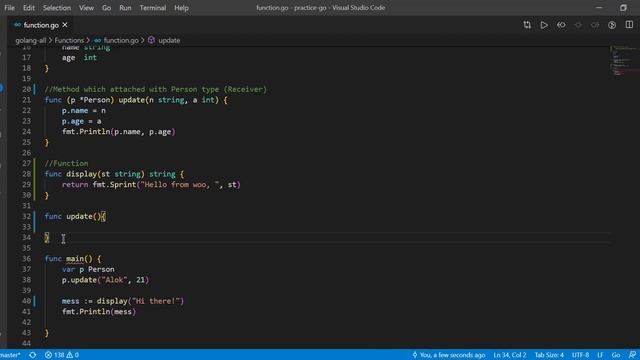
Task: Open the Edit menu
Action: click(x=29, y=8)
